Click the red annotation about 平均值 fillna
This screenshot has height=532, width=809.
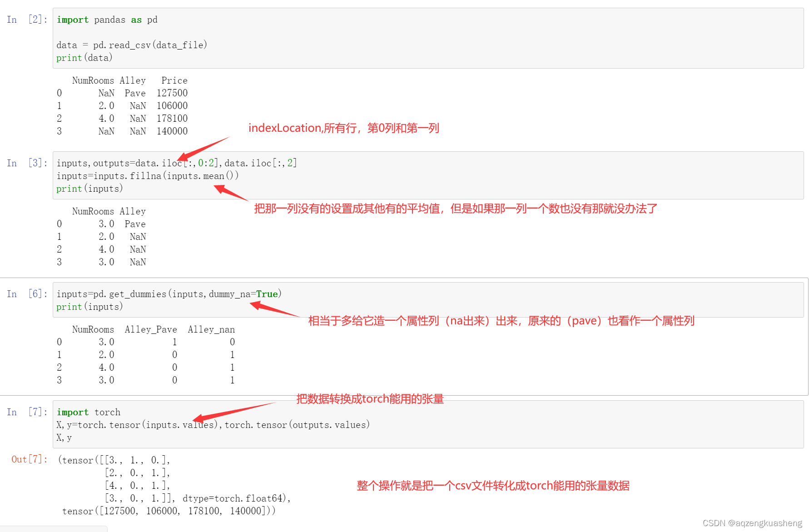456,209
